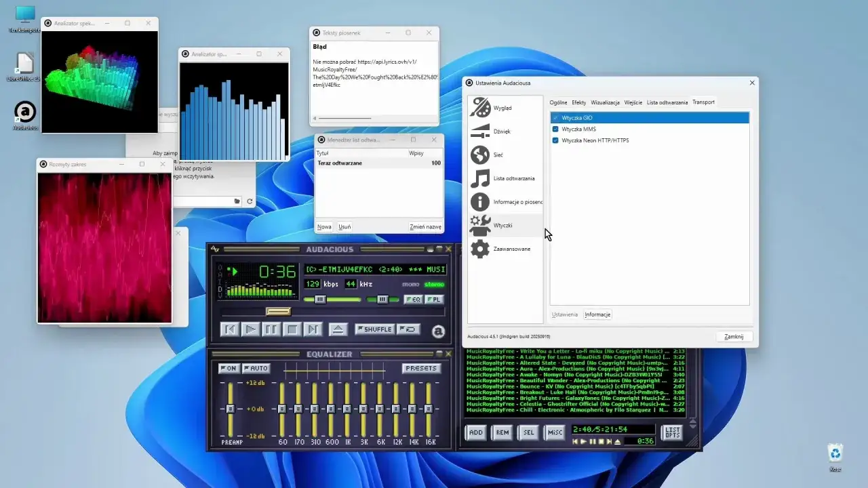Image resolution: width=868 pixels, height=488 pixels.
Task: Select the Teraz odtwarzane playlist row
Action: (x=378, y=163)
